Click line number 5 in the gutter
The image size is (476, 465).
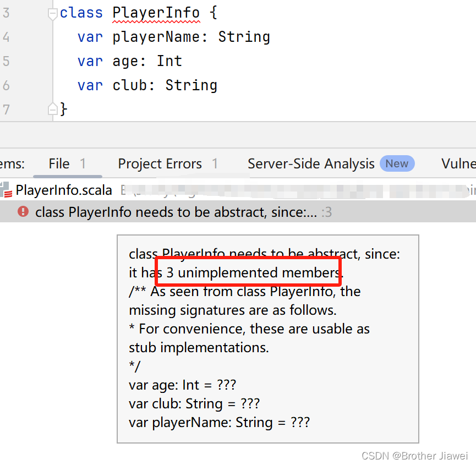(7, 61)
